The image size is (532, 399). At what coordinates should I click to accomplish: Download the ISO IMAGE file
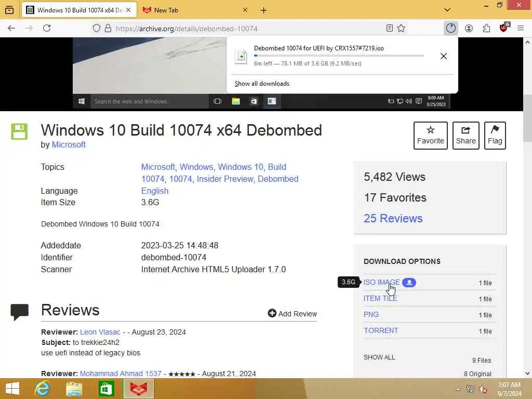click(382, 282)
